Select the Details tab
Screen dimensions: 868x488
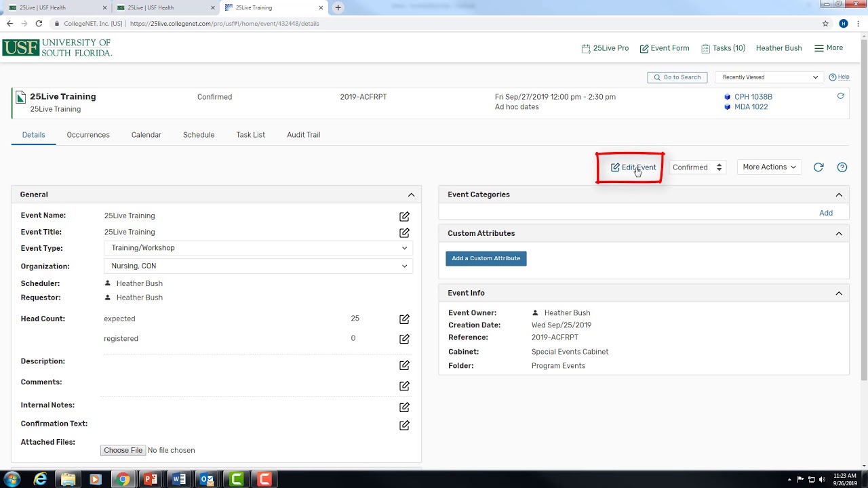[33, 135]
